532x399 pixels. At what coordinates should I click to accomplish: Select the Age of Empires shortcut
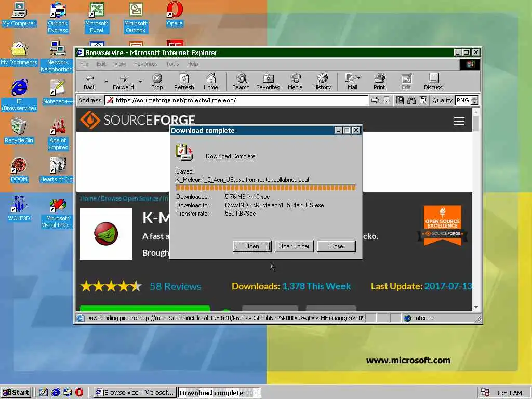coord(58,135)
